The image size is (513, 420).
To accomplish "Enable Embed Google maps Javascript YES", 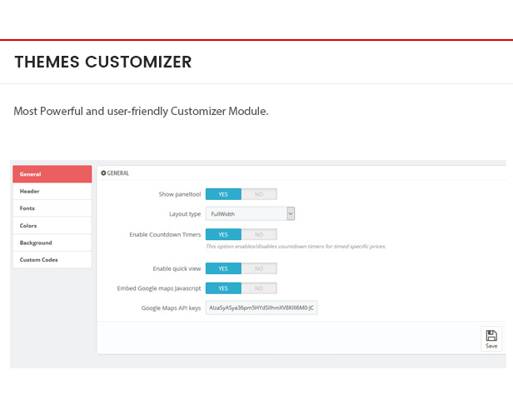I will point(223,288).
